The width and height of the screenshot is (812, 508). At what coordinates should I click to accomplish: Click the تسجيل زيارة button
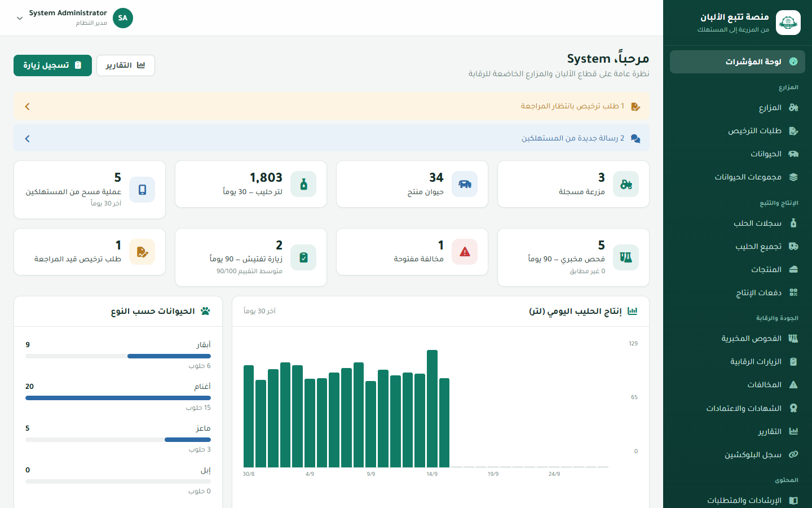52,65
